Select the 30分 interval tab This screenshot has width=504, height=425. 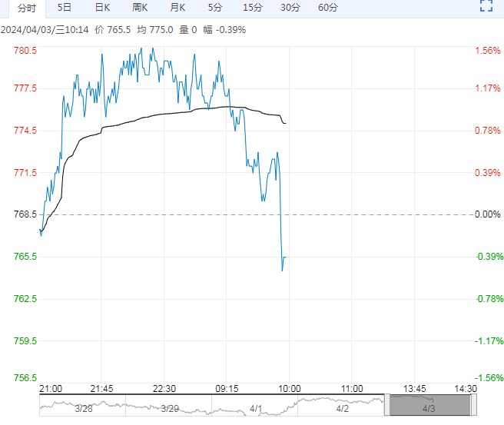pos(290,8)
